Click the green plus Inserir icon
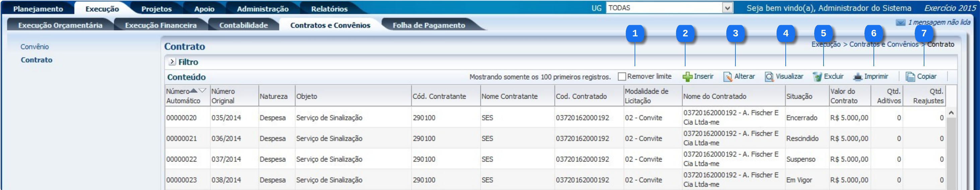 tap(687, 77)
